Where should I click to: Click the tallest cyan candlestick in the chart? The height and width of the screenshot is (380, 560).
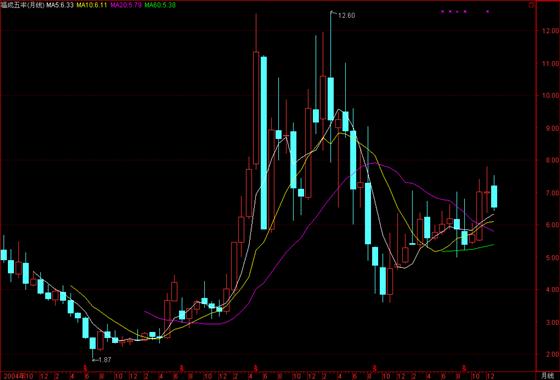pyautogui.click(x=264, y=143)
